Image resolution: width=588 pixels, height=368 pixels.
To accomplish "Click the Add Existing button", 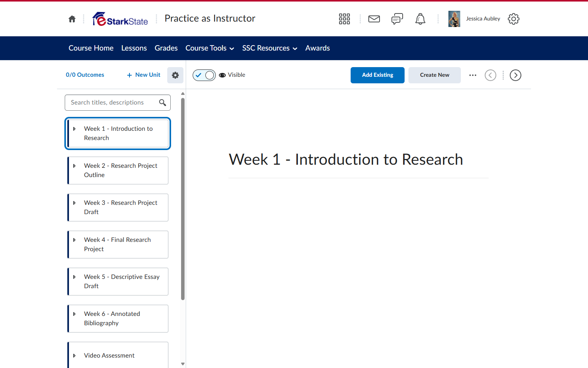I will click(x=378, y=75).
